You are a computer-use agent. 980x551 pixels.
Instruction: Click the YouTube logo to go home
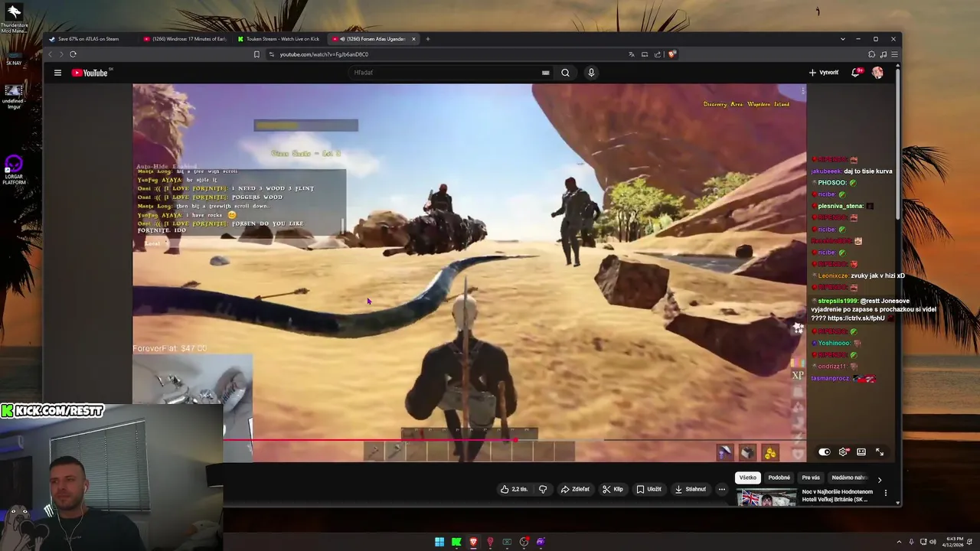[90, 73]
